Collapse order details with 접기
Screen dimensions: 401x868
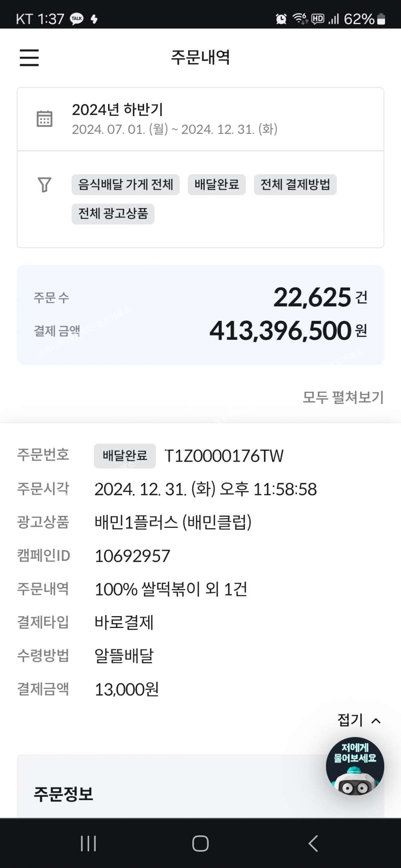pos(359,720)
